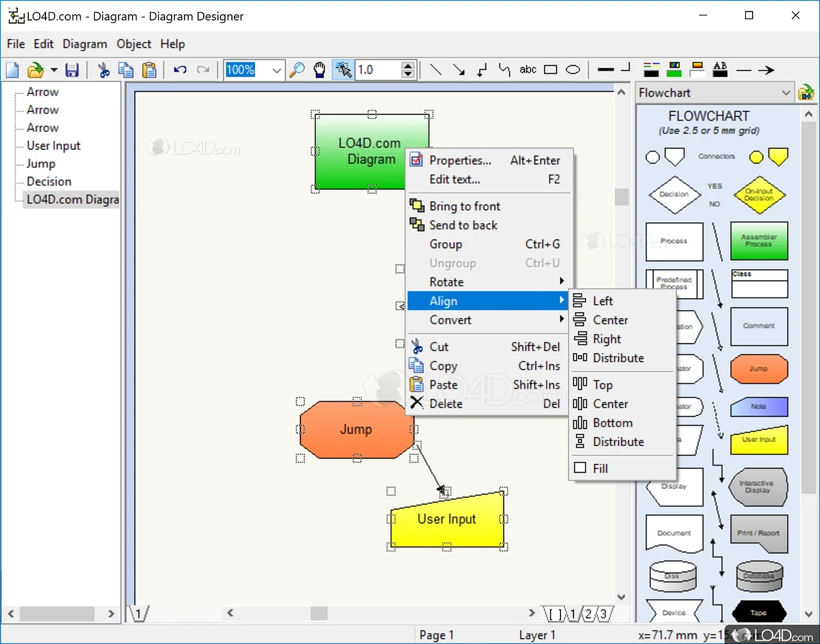The width and height of the screenshot is (820, 644).
Task: Expand the Open file arrow dropdown
Action: point(54,70)
